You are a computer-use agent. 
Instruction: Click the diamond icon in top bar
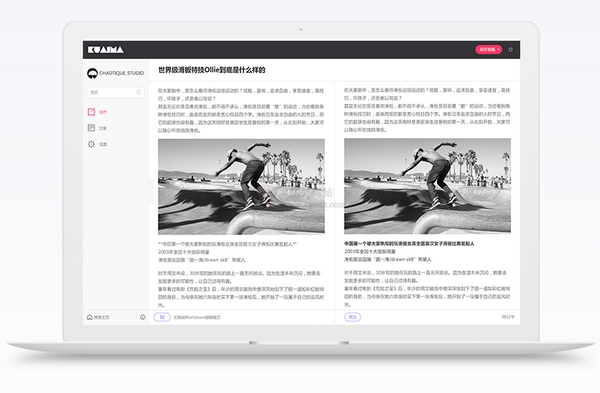coord(510,49)
